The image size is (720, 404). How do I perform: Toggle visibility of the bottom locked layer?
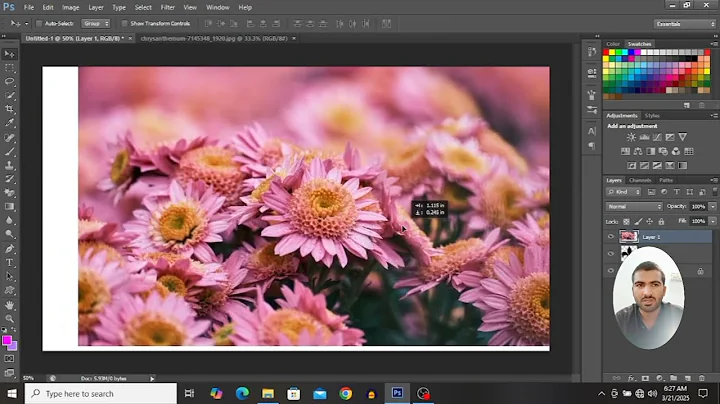(611, 270)
